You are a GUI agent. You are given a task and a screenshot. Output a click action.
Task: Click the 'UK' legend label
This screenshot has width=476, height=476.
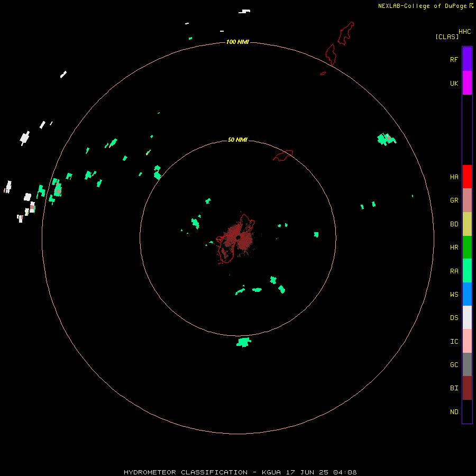pyautogui.click(x=454, y=83)
